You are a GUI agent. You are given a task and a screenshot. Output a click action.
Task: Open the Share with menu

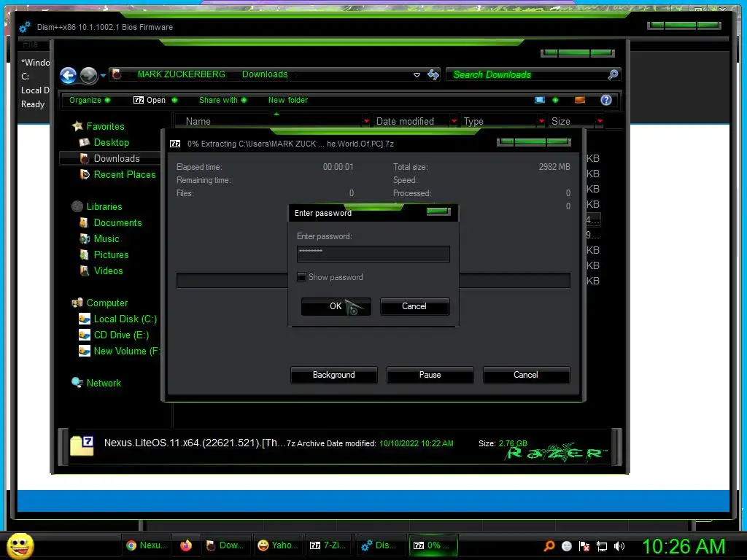pyautogui.click(x=222, y=100)
